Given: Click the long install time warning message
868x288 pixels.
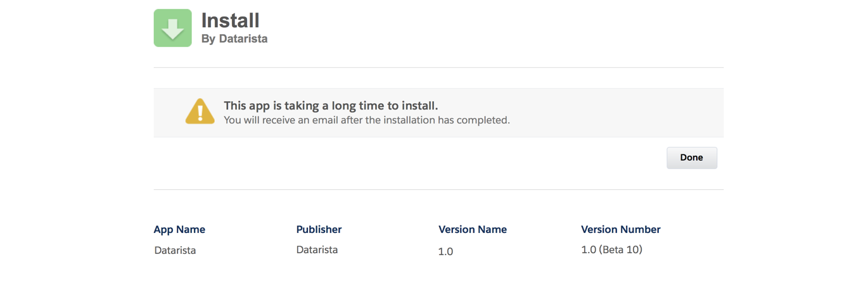Looking at the screenshot, I should [331, 106].
